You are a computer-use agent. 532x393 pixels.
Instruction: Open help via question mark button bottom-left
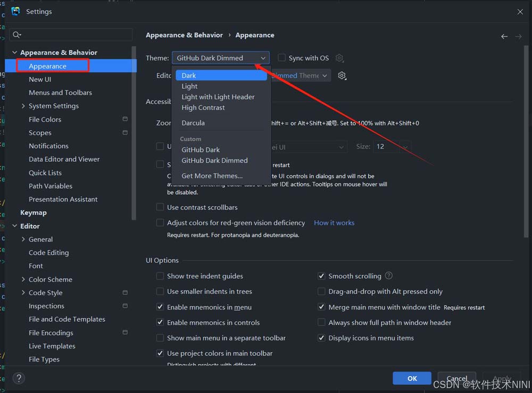tap(19, 378)
